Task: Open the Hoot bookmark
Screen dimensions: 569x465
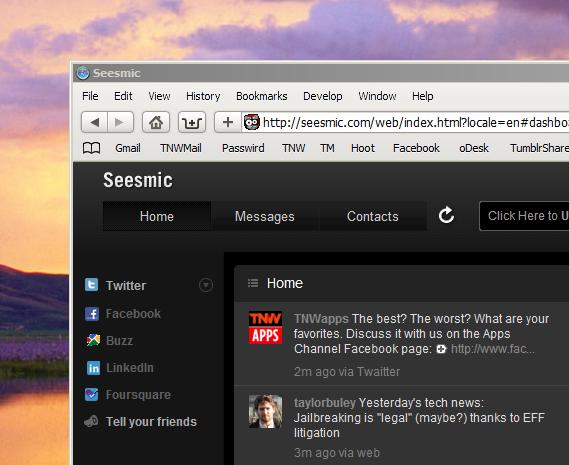Action: 363,148
